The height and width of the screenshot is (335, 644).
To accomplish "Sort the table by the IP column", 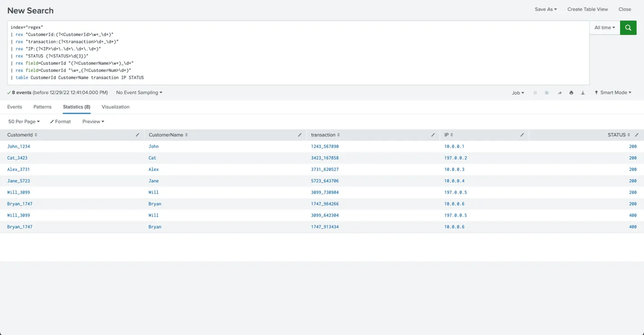I will (x=449, y=135).
